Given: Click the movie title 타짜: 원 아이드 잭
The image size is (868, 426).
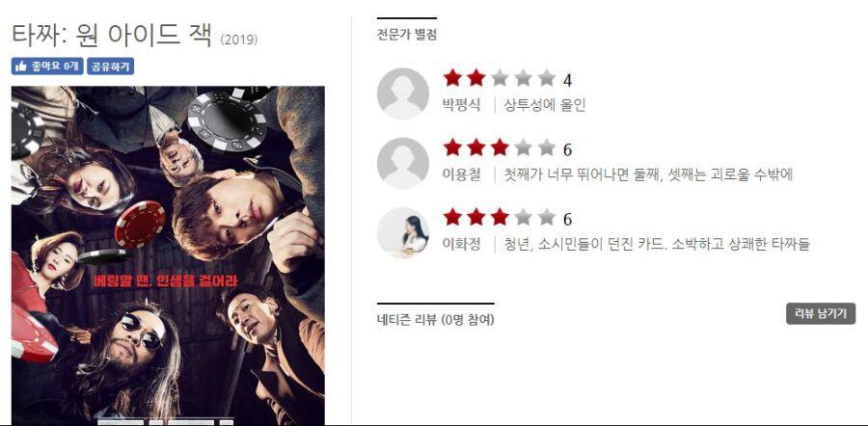Looking at the screenshot, I should [112, 36].
